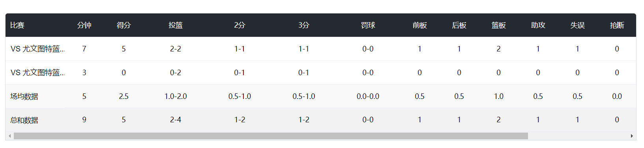Viewport: 644px width, 148px height.
Task: Select the 罚球 column header
Action: [368, 25]
